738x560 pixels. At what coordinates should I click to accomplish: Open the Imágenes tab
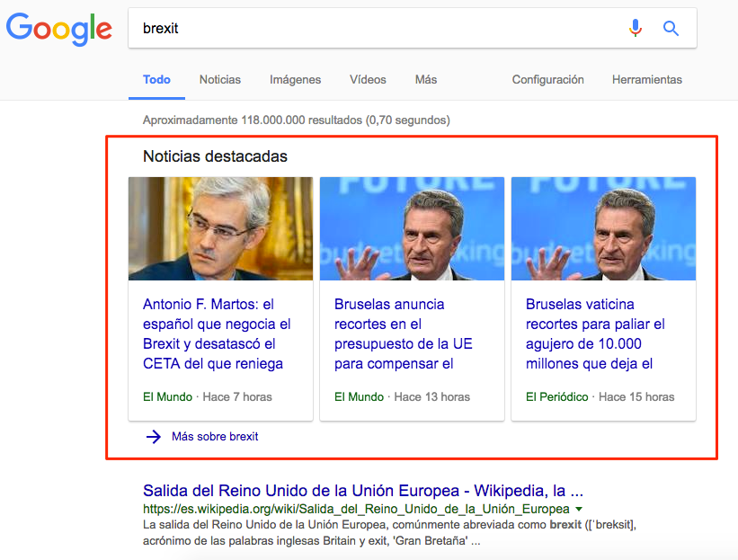[x=295, y=79]
